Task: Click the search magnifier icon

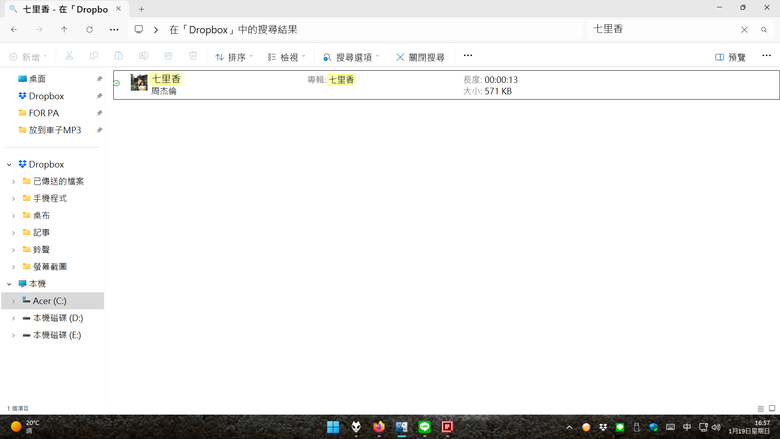Action: [x=764, y=30]
